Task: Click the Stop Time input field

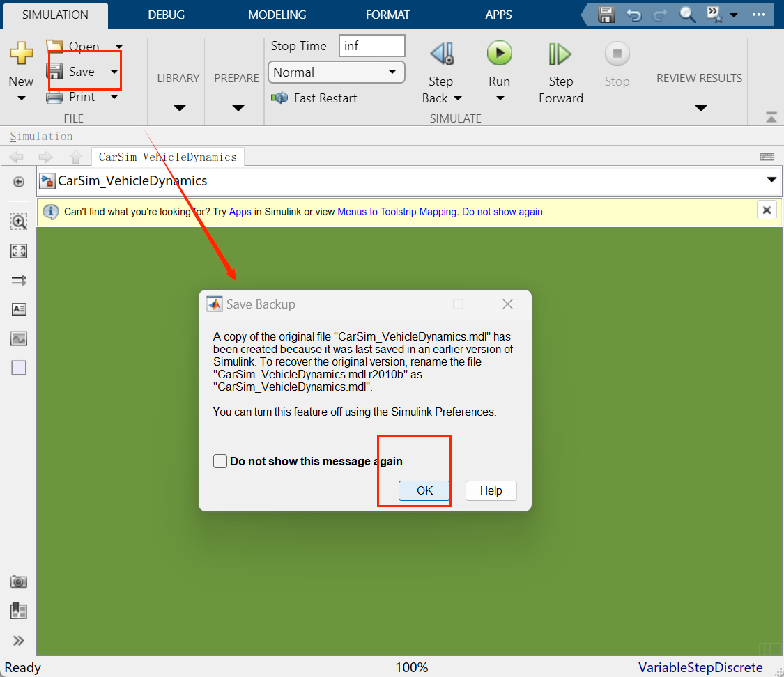Action: pos(371,46)
